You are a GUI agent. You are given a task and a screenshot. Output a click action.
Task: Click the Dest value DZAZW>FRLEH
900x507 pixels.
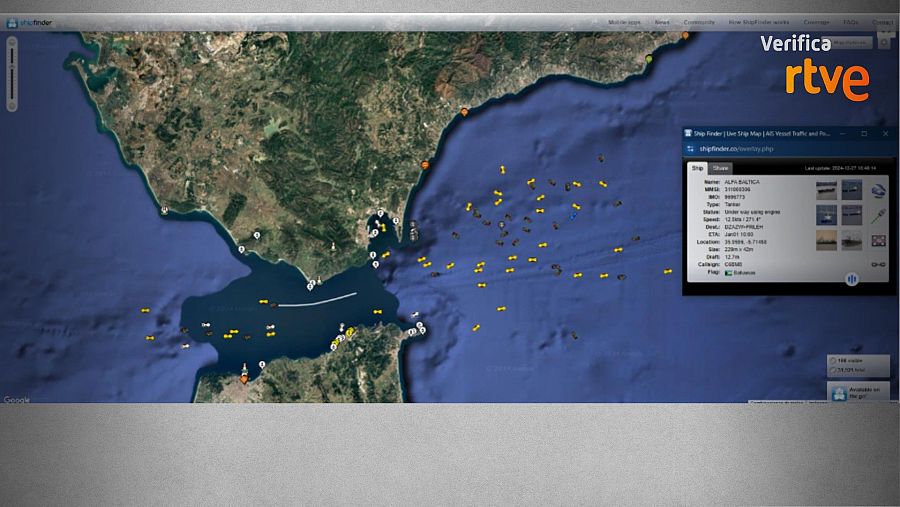[744, 227]
